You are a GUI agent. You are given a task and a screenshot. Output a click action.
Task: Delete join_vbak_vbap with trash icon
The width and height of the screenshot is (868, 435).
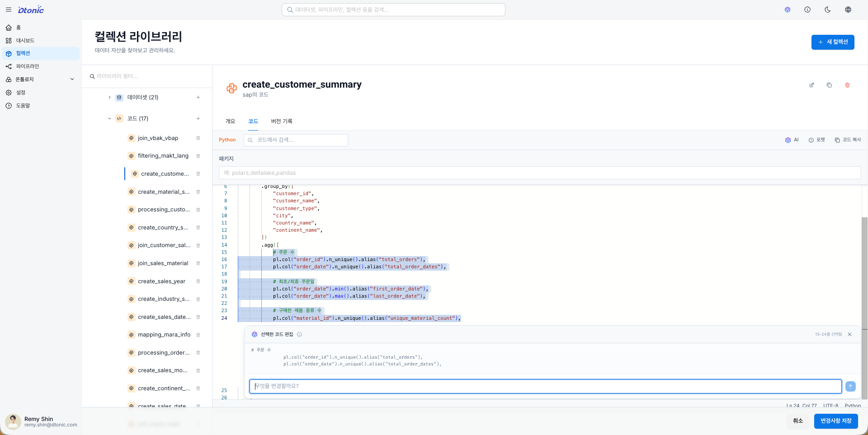pos(198,138)
